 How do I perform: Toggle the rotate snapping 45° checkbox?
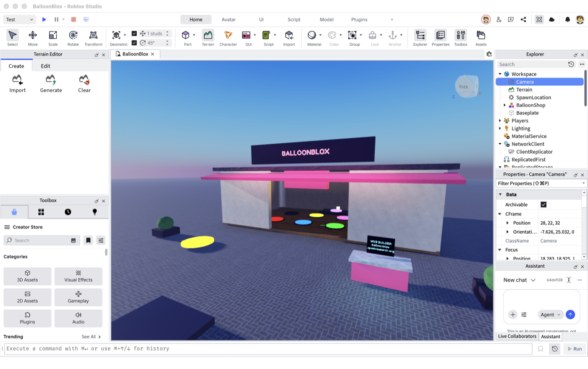click(x=134, y=43)
